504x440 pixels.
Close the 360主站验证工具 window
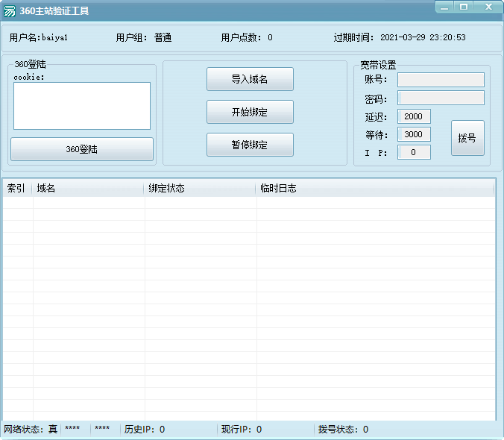coord(488,7)
